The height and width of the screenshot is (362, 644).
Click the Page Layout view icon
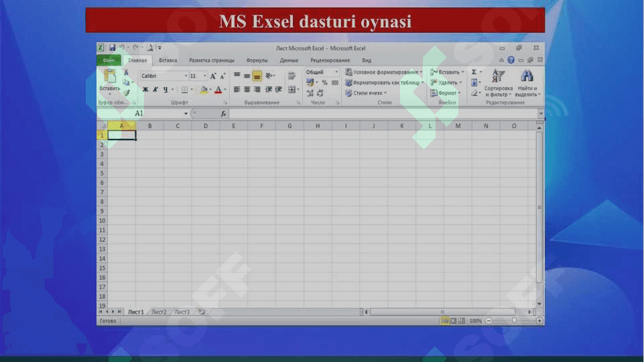point(453,320)
